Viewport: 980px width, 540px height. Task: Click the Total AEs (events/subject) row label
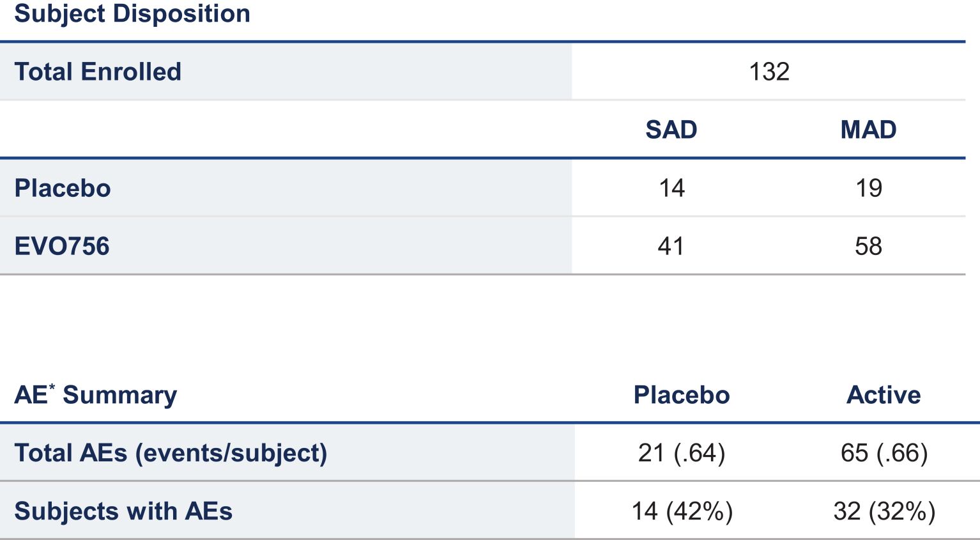click(x=171, y=453)
